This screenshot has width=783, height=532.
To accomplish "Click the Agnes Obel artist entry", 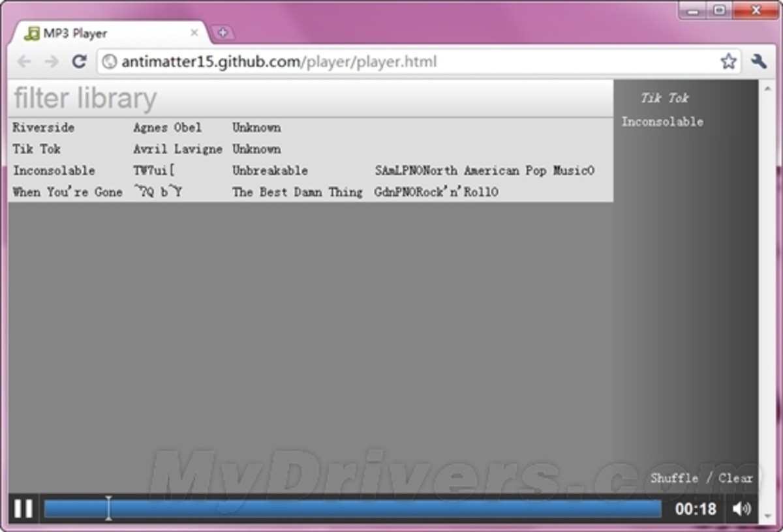I will [168, 127].
